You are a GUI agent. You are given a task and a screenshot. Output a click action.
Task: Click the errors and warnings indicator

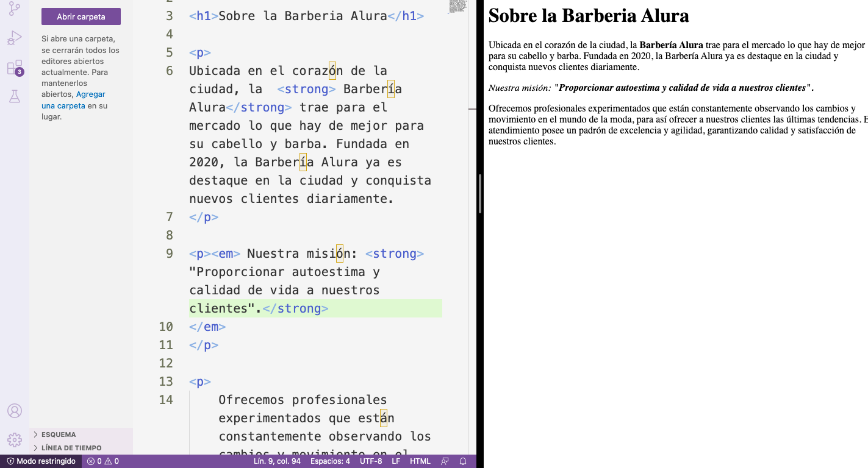(x=102, y=461)
